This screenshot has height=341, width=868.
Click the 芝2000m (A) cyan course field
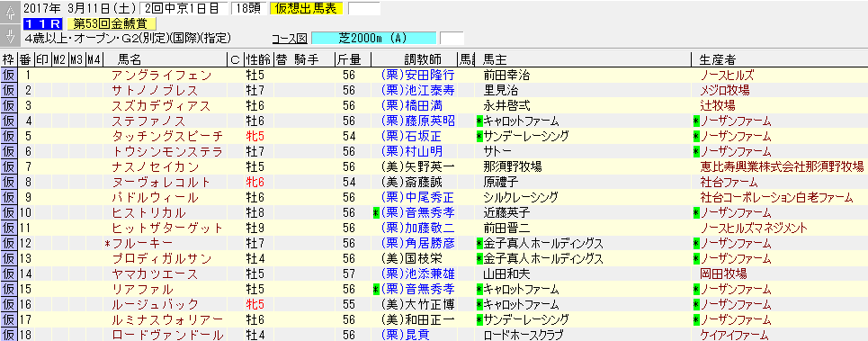click(373, 38)
